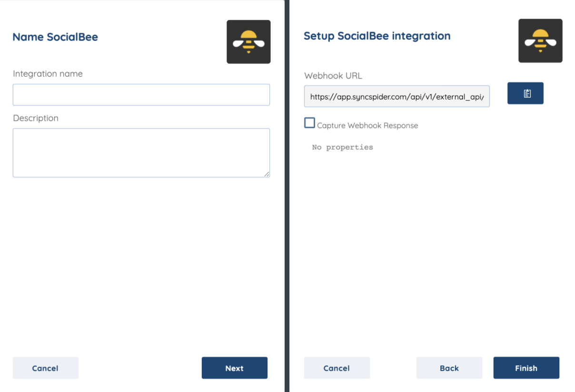Click the 'Capture Webhook Response' label text
This screenshot has width=575, height=392.
click(x=367, y=126)
